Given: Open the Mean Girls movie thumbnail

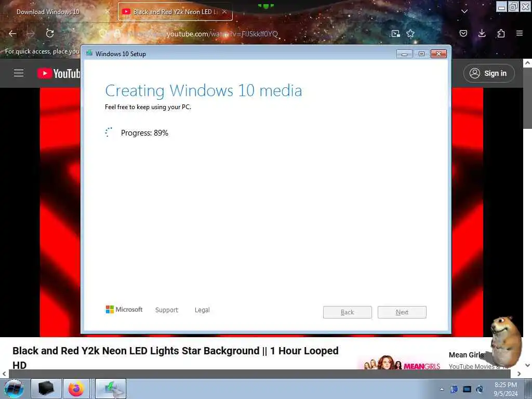Looking at the screenshot, I should 402,362.
